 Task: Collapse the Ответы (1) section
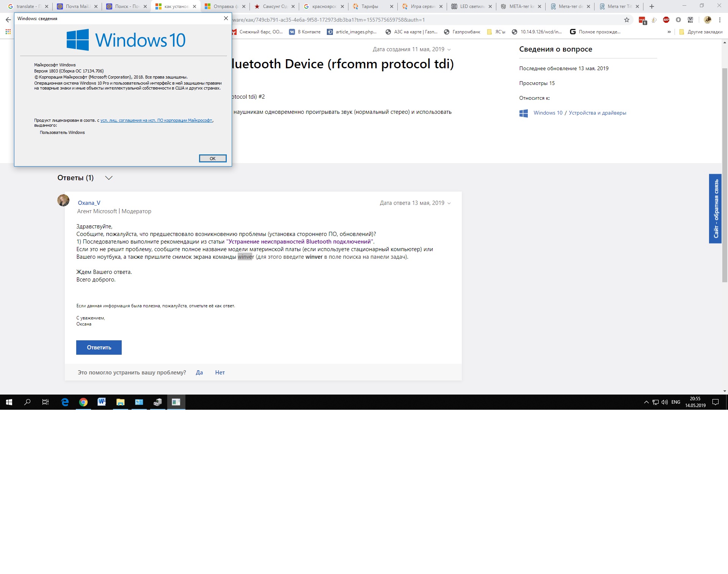(x=109, y=178)
